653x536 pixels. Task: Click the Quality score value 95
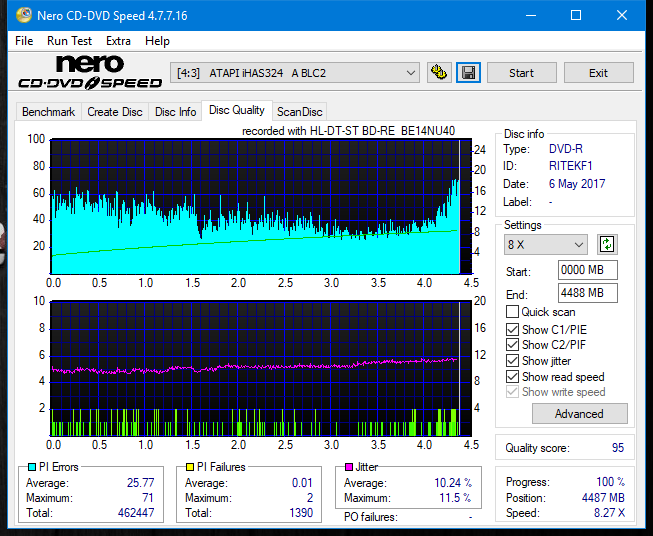618,448
